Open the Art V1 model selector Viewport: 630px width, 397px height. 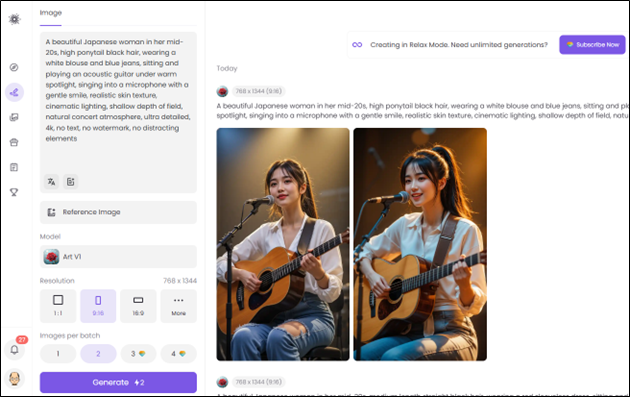[118, 256]
